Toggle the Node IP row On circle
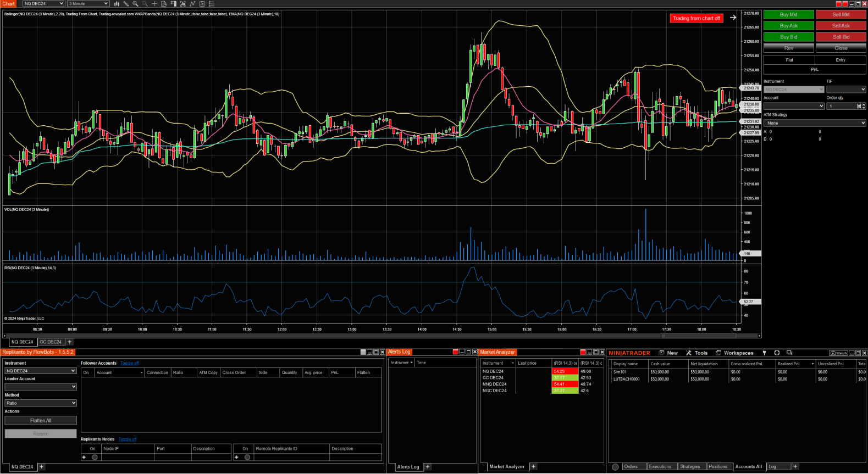Screen dimensions: 868x474 tap(95, 457)
